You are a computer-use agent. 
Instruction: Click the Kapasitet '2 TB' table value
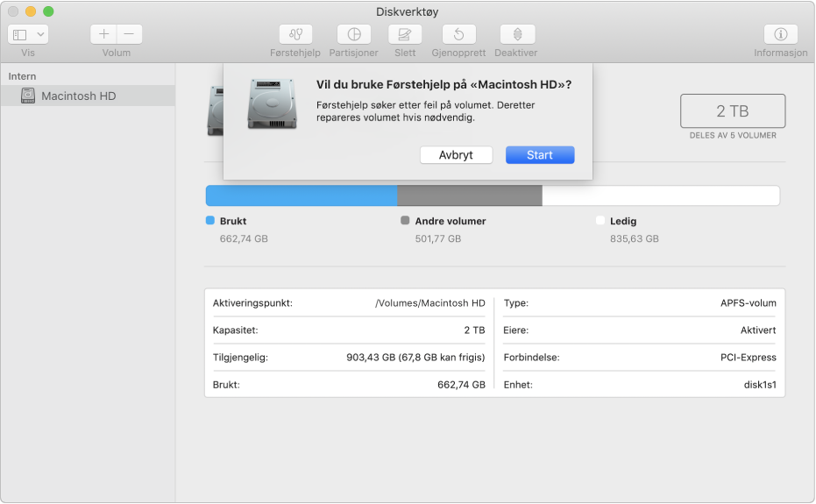click(475, 330)
